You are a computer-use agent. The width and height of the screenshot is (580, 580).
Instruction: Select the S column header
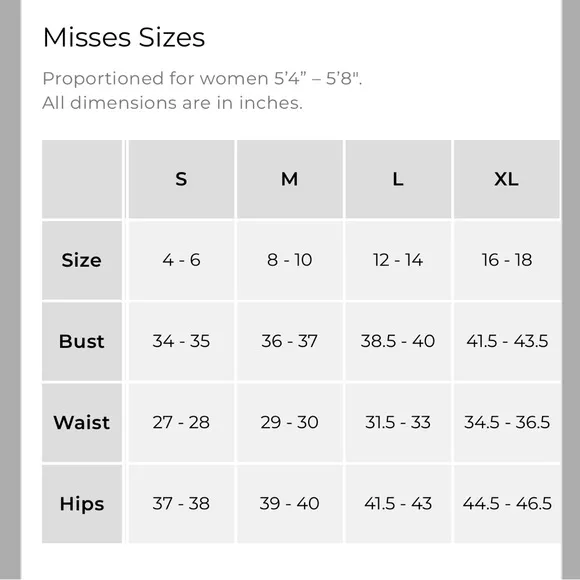tap(181, 179)
